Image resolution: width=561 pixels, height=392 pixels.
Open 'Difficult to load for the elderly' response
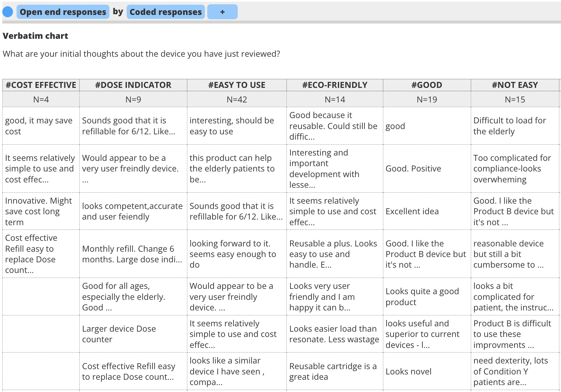click(509, 126)
